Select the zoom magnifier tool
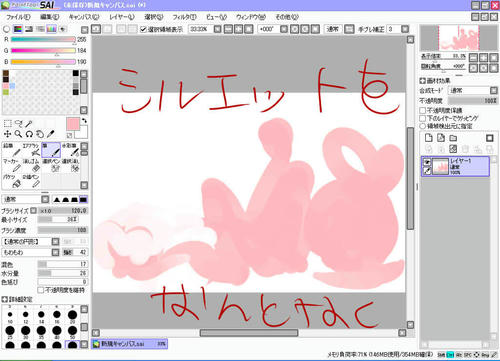500x361 pixels. 18,134
